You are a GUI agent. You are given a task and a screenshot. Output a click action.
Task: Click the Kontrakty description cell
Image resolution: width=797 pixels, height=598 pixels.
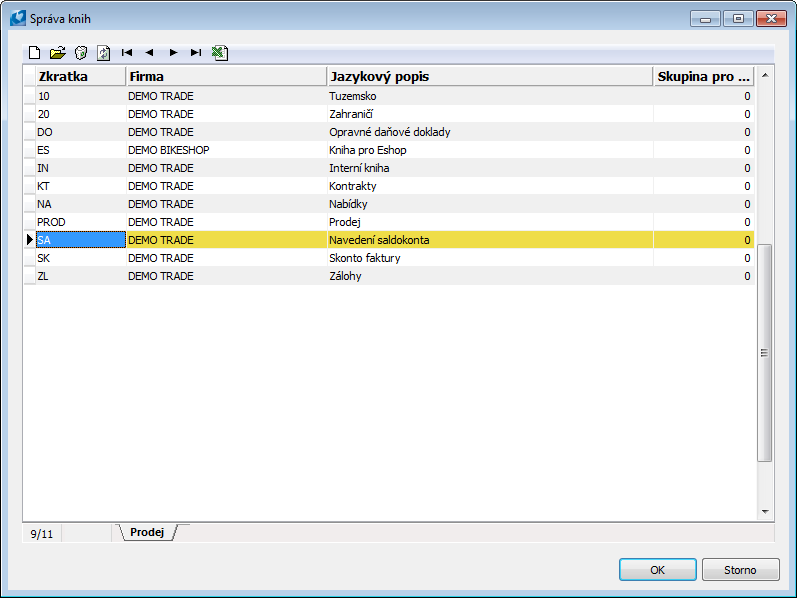click(x=490, y=186)
